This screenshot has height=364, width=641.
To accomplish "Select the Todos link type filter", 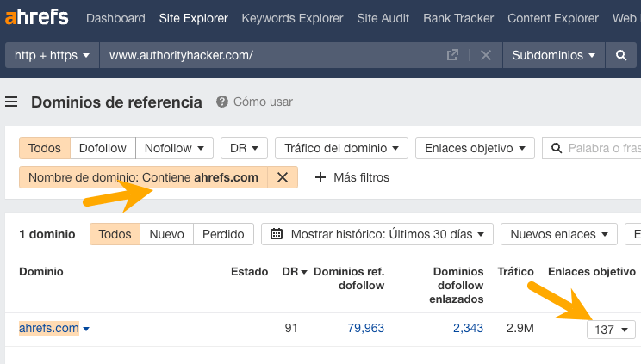I will pyautogui.click(x=45, y=148).
